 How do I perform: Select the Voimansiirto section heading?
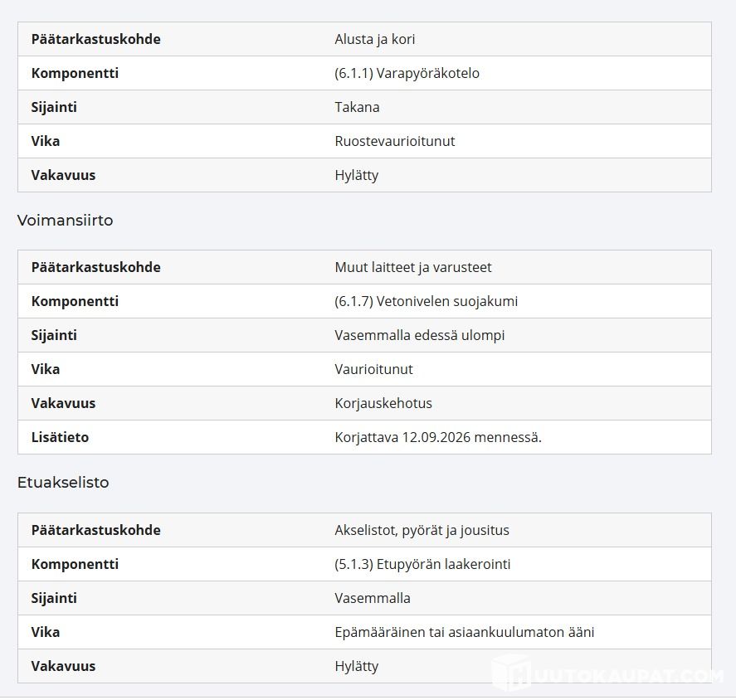tap(66, 220)
